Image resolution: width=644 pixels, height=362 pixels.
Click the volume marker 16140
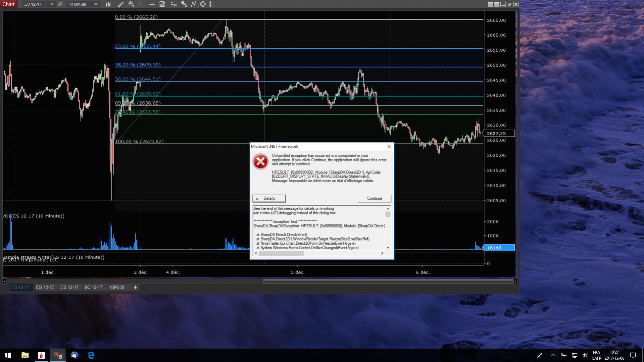pos(498,248)
